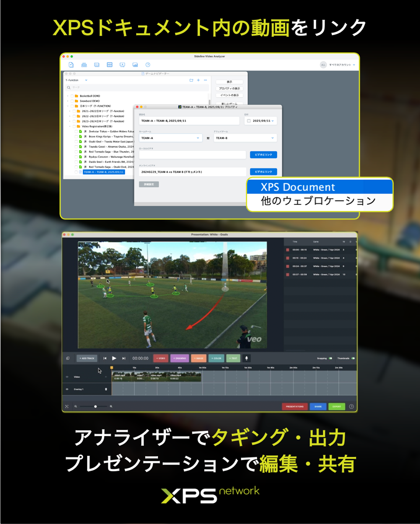Screen dimensions: 420x524
Task: Click the game navigator search field
Action: [x=137, y=87]
